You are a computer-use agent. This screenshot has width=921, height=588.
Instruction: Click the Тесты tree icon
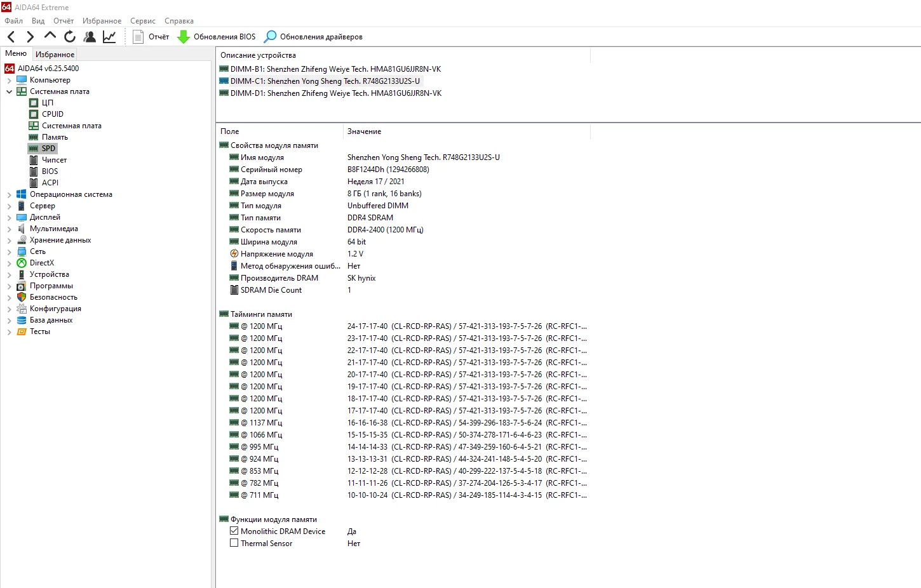22,331
